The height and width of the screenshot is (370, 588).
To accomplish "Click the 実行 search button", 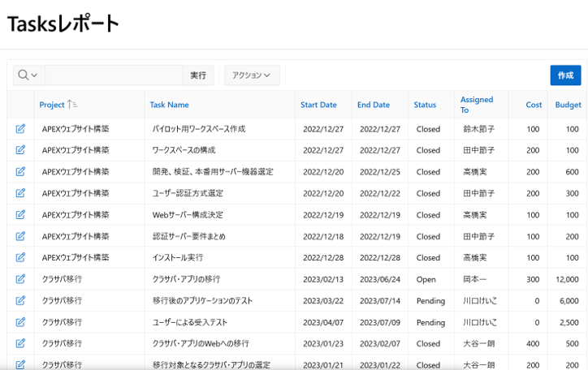I will click(x=198, y=75).
